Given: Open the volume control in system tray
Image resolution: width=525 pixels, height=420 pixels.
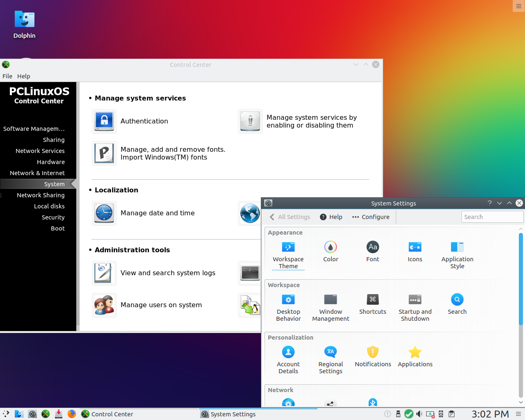Looking at the screenshot, I should pos(419,414).
